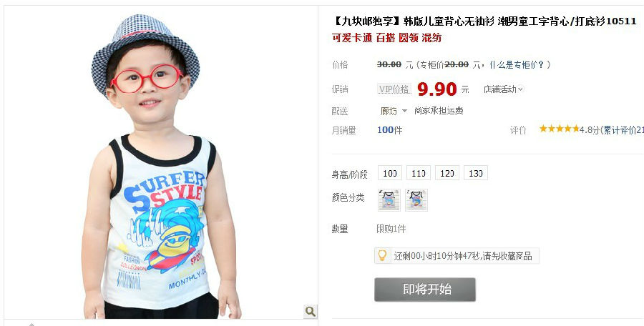Image resolution: width=644 pixels, height=326 pixels.
Task: Select height size 110
Action: pos(419,173)
